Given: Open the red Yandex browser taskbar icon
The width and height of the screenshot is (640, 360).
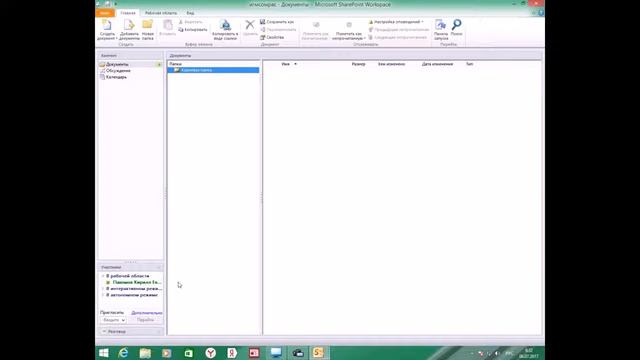Looking at the screenshot, I should tap(211, 353).
